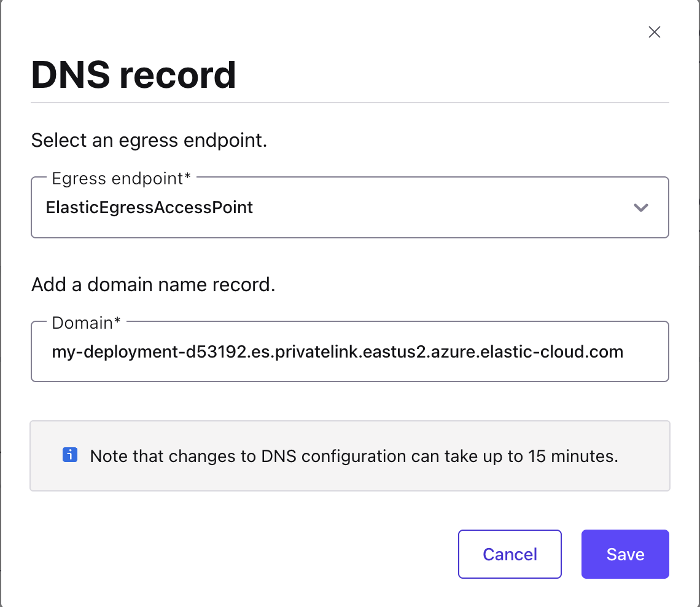Click the ElasticEgressAccessPoint selected value
The width and height of the screenshot is (700, 607).
(x=150, y=208)
